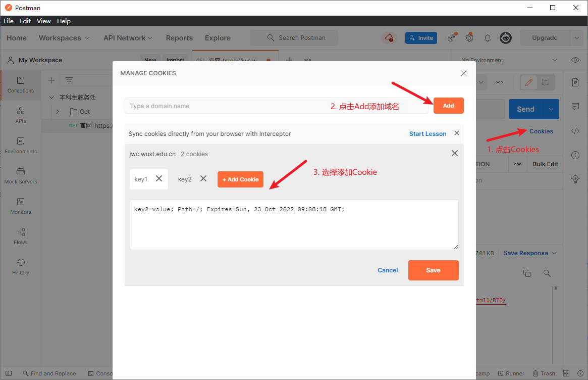Remove the jwc.wust.edu.cn domain
The width and height of the screenshot is (588, 380).
(454, 153)
